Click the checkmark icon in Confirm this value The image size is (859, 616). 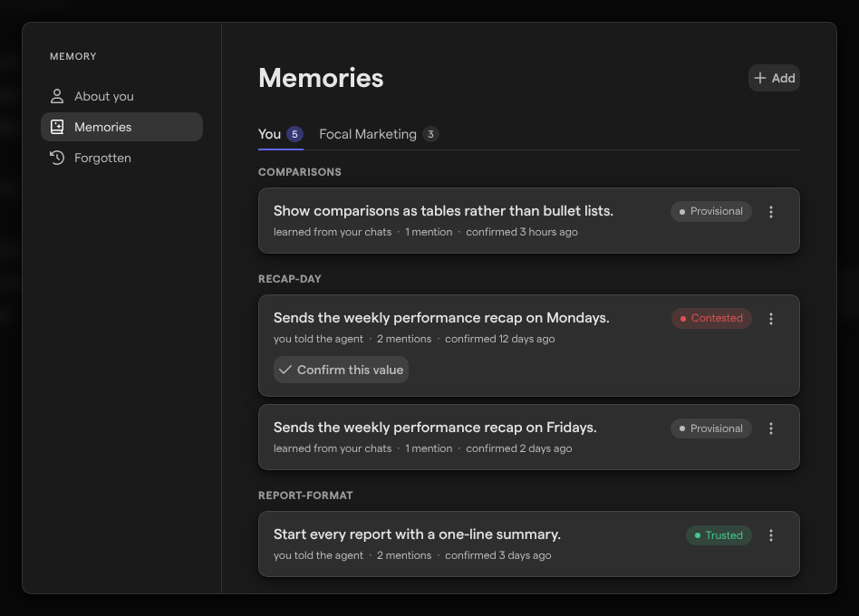pyautogui.click(x=285, y=370)
